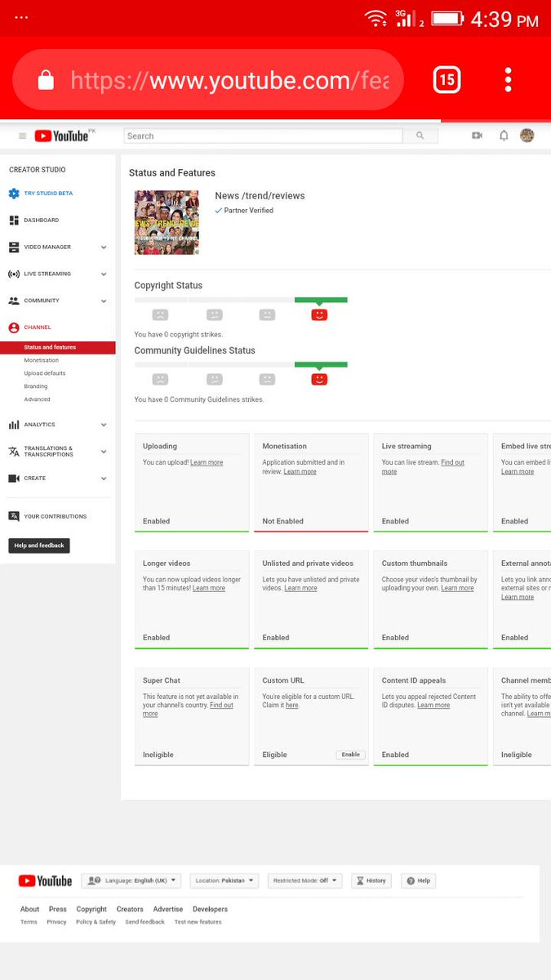Click the Creators footer link
This screenshot has height=980, width=551.
coord(130,909)
